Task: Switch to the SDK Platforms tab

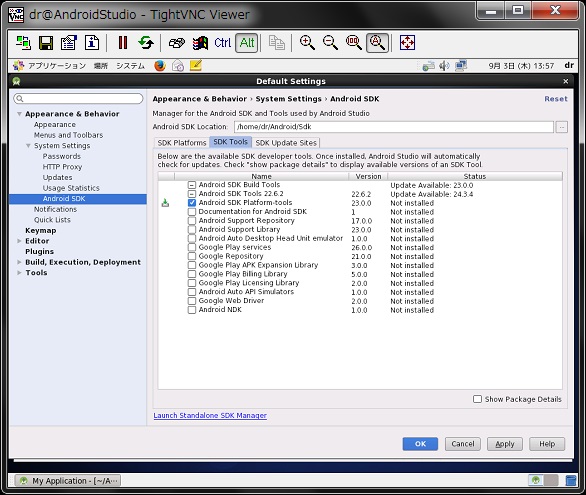Action: pyautogui.click(x=182, y=143)
